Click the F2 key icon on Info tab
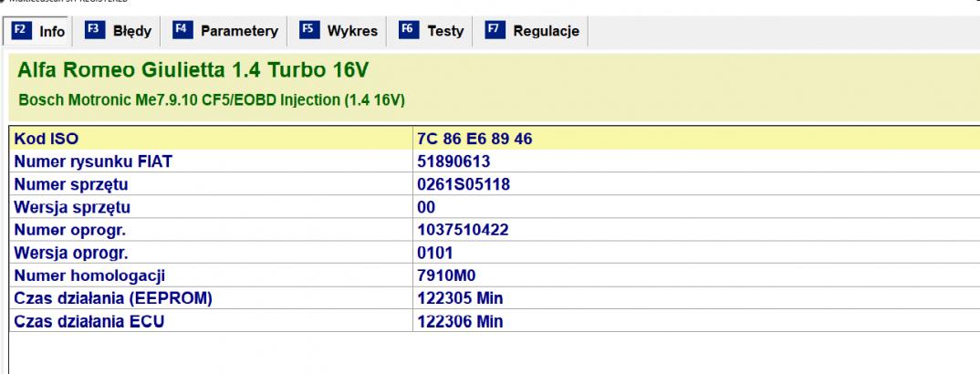This screenshot has width=980, height=374. click(x=22, y=31)
